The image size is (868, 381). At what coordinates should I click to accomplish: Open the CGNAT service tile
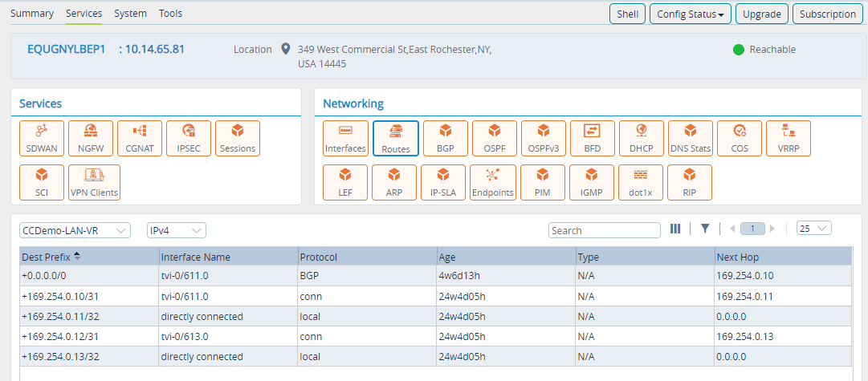[140, 138]
